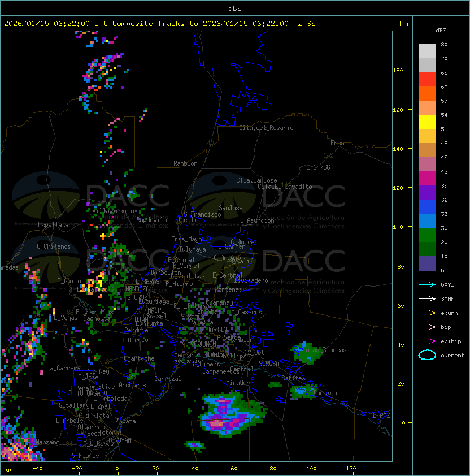Click the 'L_Asuncion' map label

(x=257, y=220)
